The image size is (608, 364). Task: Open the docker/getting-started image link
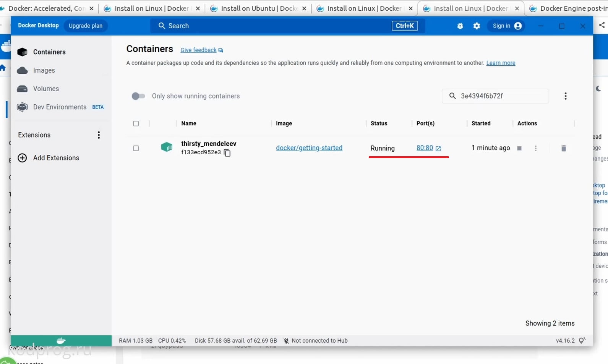tap(309, 148)
